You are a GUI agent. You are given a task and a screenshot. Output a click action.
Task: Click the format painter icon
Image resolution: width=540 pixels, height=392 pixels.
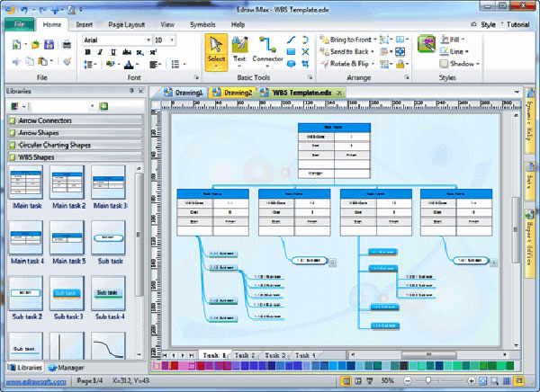[67, 62]
